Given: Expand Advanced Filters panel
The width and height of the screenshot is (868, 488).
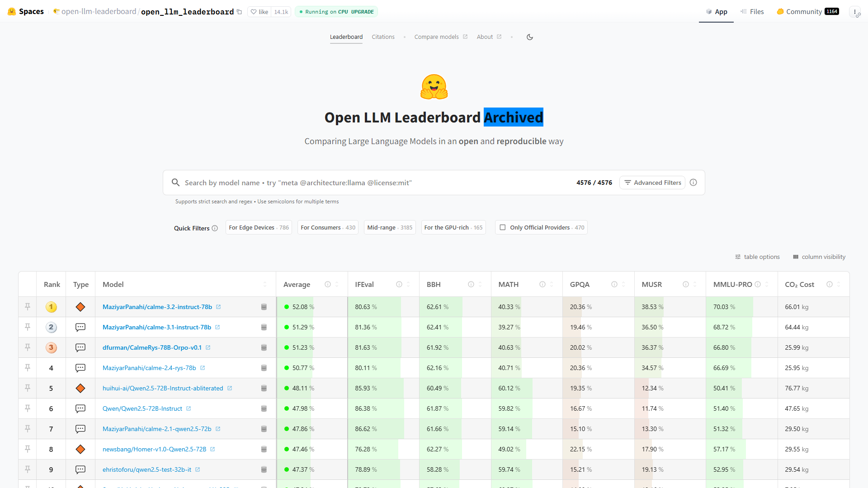Looking at the screenshot, I should tap(652, 183).
